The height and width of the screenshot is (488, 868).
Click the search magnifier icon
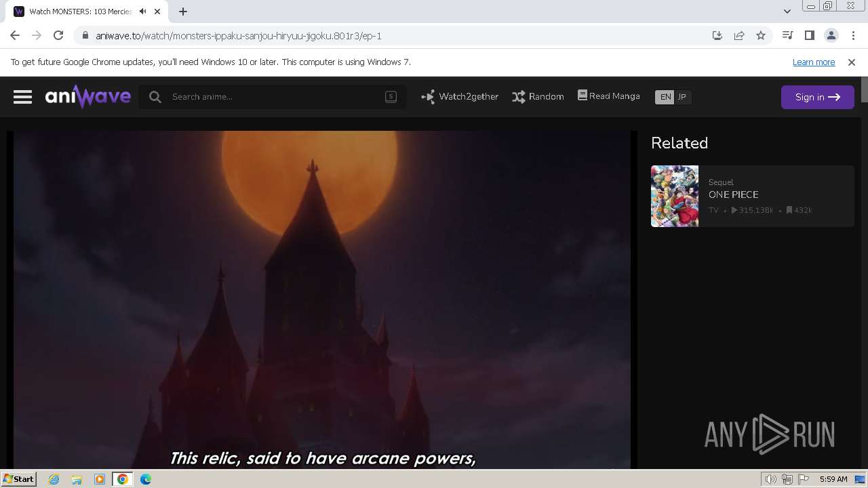[x=155, y=97]
